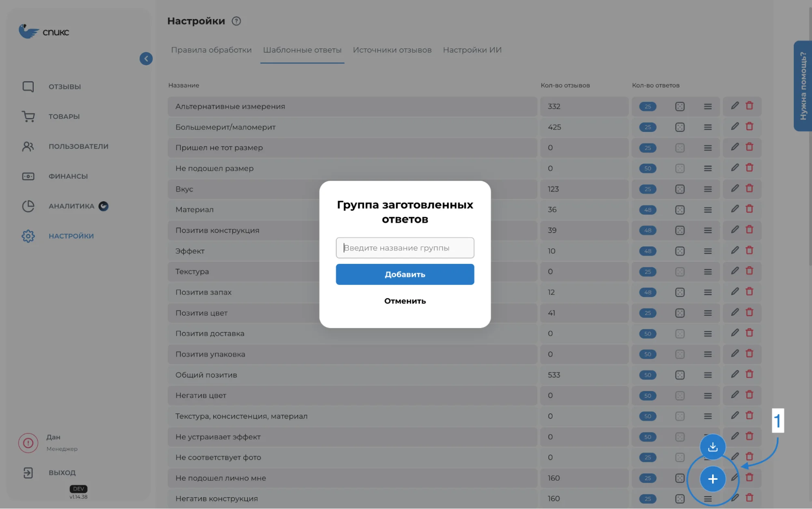
Task: Toggle the dice icon in Позитив упаковка row
Action: (680, 354)
